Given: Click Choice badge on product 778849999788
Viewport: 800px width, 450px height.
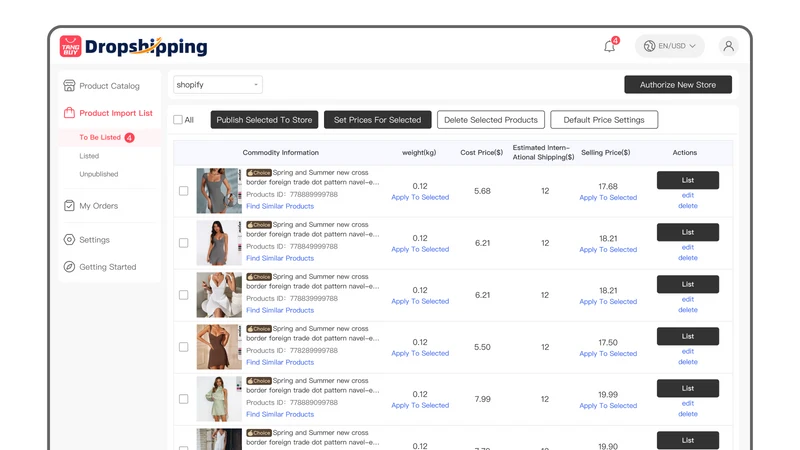Looking at the screenshot, I should point(259,224).
